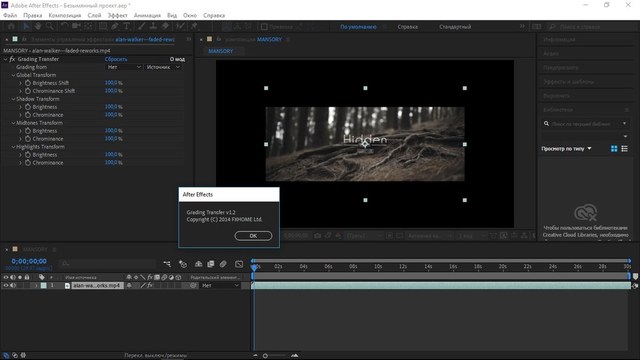Click the draft 3D icon in timeline
The width and height of the screenshot is (640, 360).
point(183,264)
